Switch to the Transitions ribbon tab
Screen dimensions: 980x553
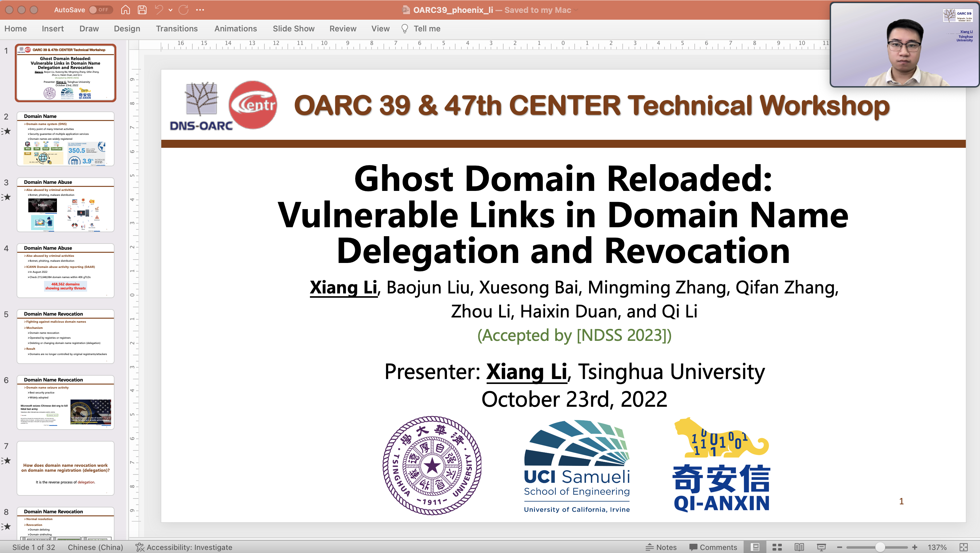[x=177, y=29]
